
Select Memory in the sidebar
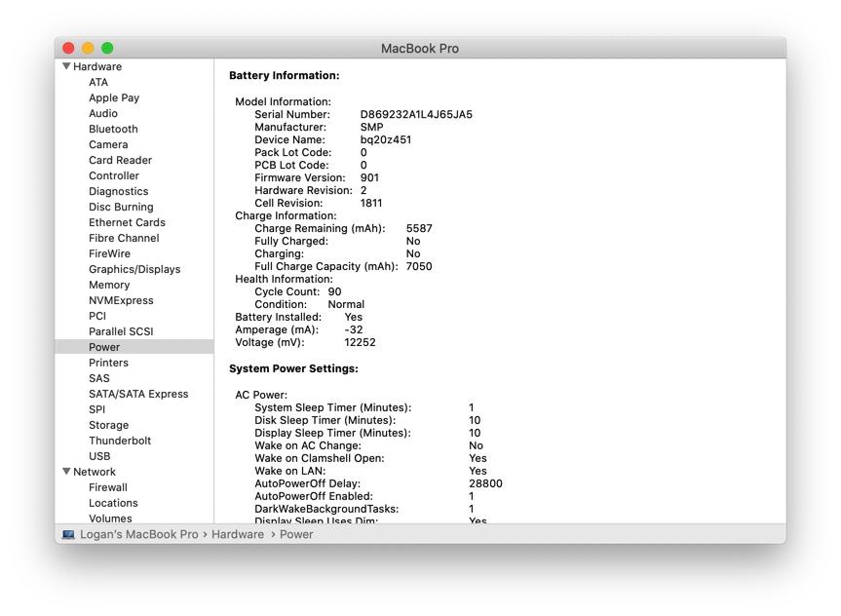[x=109, y=285]
